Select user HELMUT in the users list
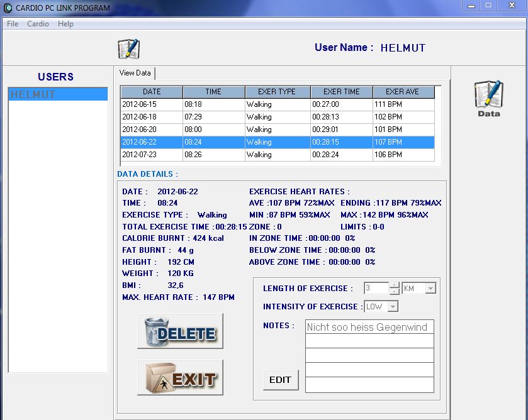Image resolution: width=528 pixels, height=420 pixels. (x=57, y=94)
